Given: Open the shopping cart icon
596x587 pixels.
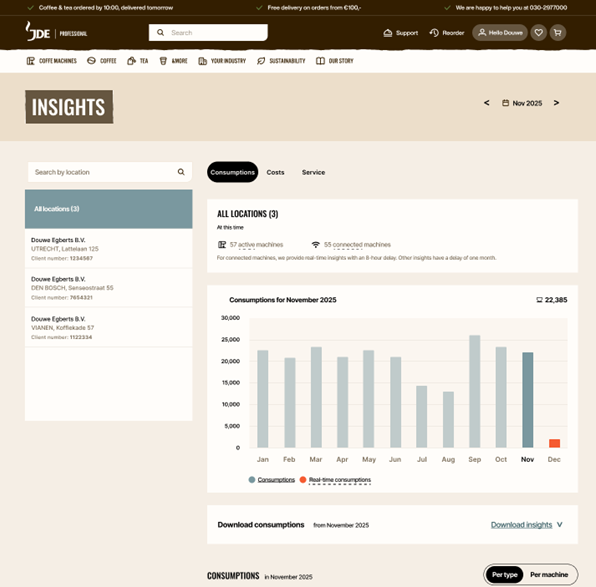Looking at the screenshot, I should pos(558,33).
